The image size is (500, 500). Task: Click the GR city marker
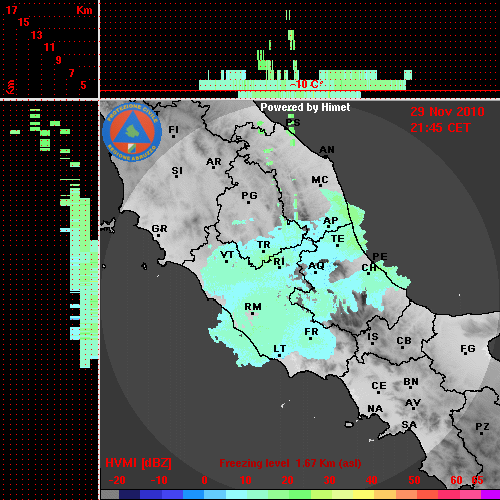158,235
